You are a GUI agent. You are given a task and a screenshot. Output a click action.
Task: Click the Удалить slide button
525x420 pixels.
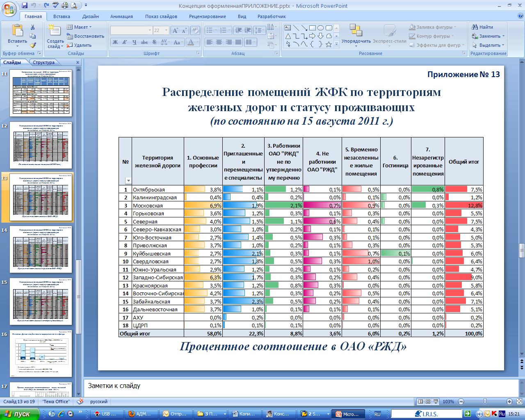[79, 45]
